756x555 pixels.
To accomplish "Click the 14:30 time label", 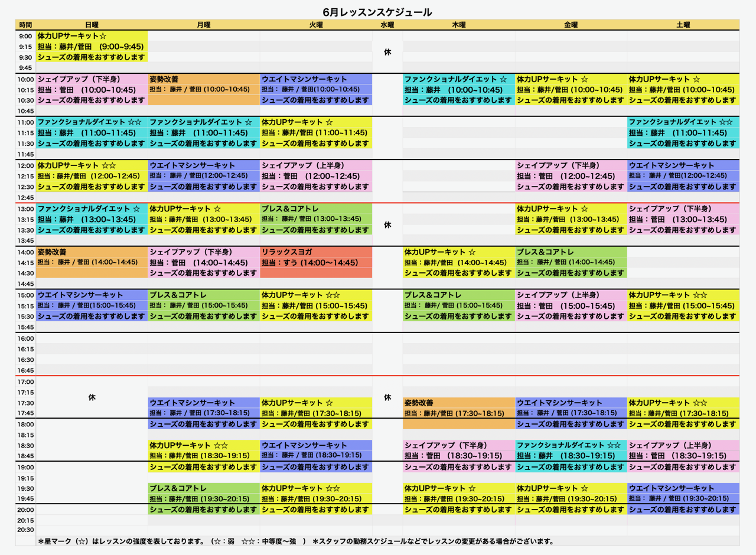I will pyautogui.click(x=25, y=273).
